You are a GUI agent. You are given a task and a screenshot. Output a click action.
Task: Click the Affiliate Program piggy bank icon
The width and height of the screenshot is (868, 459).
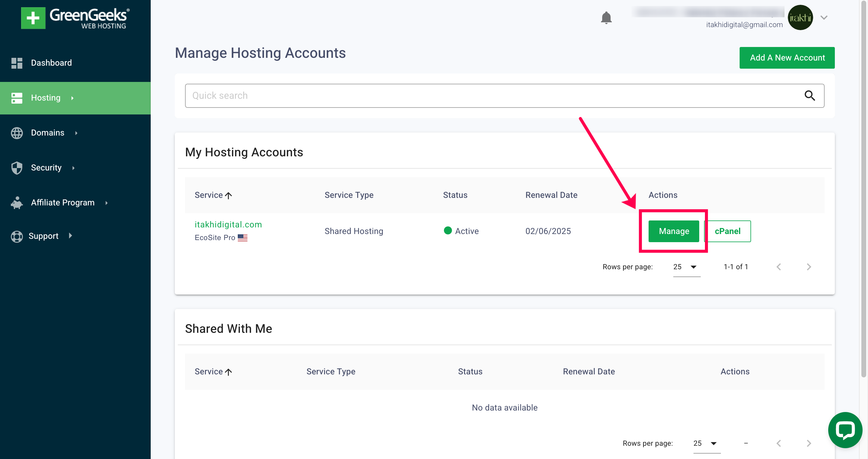17,203
